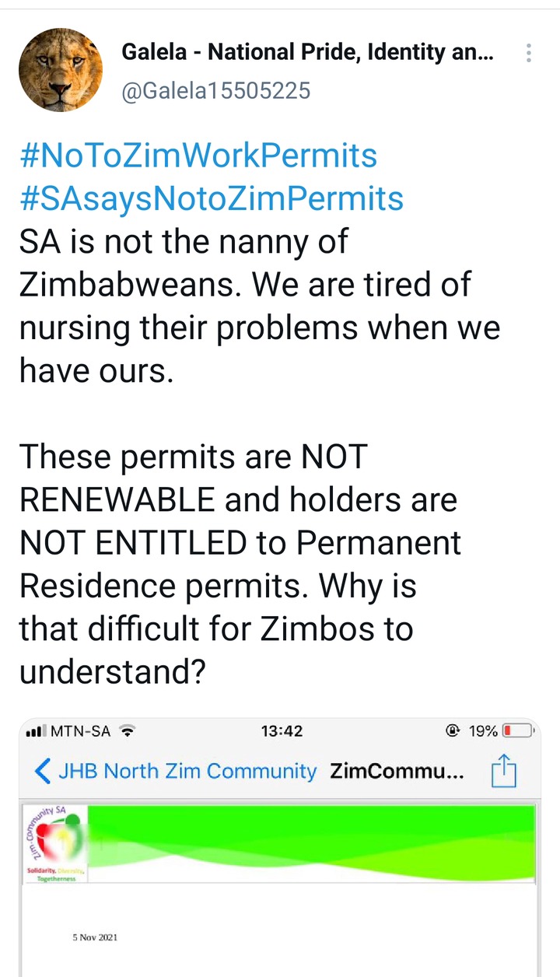
Task: Open the @Galela15505225 handle
Action: (216, 91)
